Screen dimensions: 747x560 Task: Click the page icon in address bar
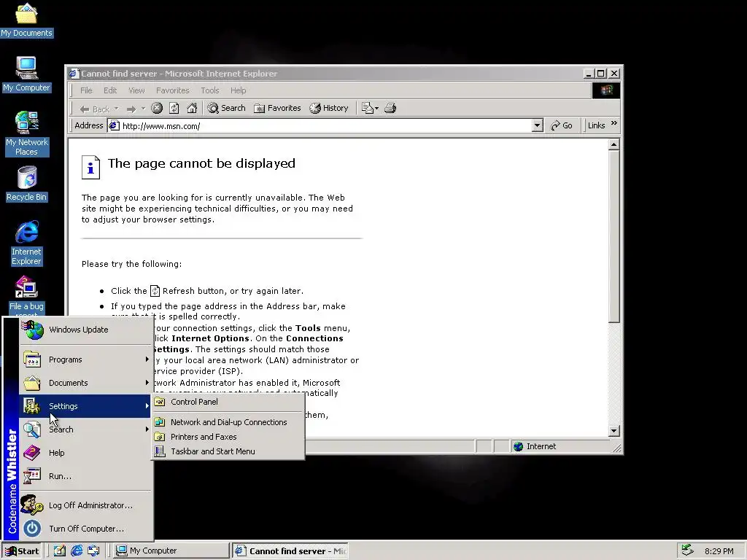point(115,125)
